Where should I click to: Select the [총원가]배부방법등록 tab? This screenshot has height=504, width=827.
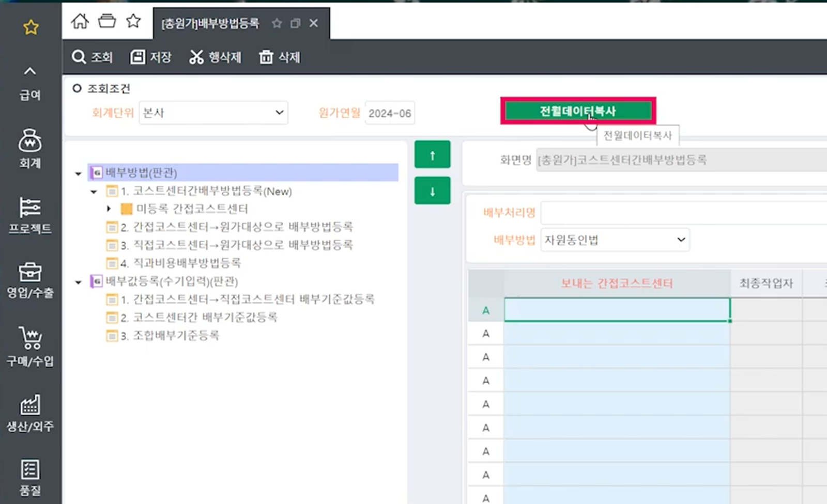coord(210,23)
